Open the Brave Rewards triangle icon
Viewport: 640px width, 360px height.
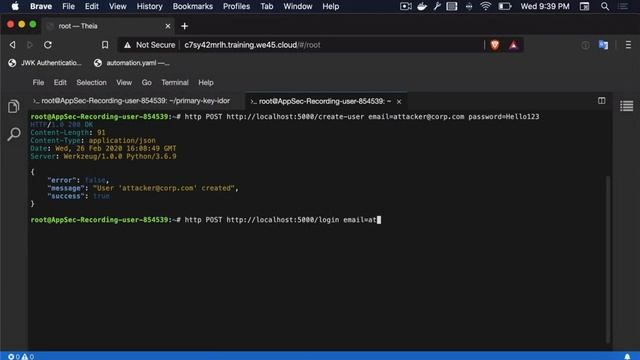(x=513, y=45)
